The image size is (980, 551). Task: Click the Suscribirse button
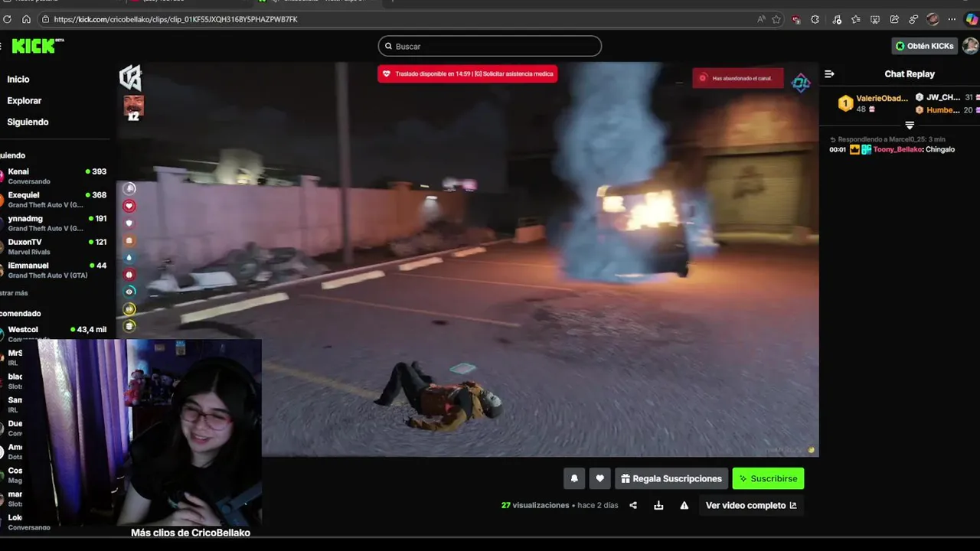pos(768,478)
